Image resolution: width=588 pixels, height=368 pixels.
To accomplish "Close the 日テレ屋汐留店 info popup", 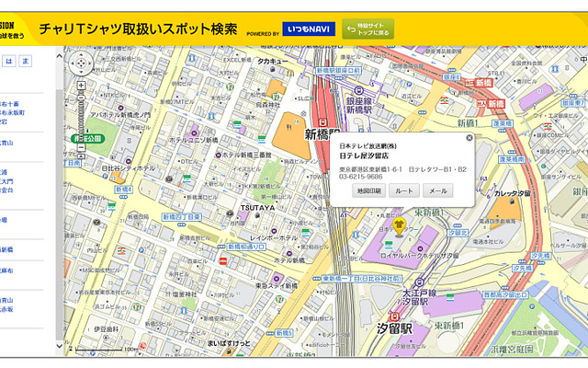I will coord(469,138).
